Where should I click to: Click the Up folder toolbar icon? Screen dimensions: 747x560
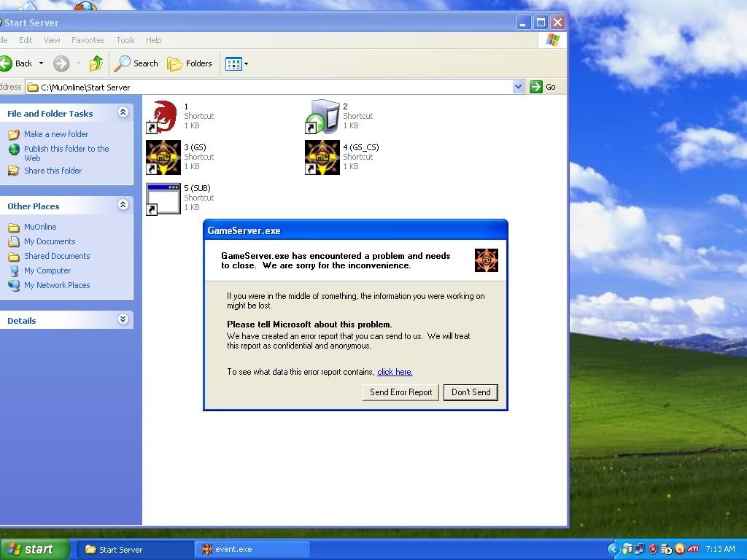(96, 63)
